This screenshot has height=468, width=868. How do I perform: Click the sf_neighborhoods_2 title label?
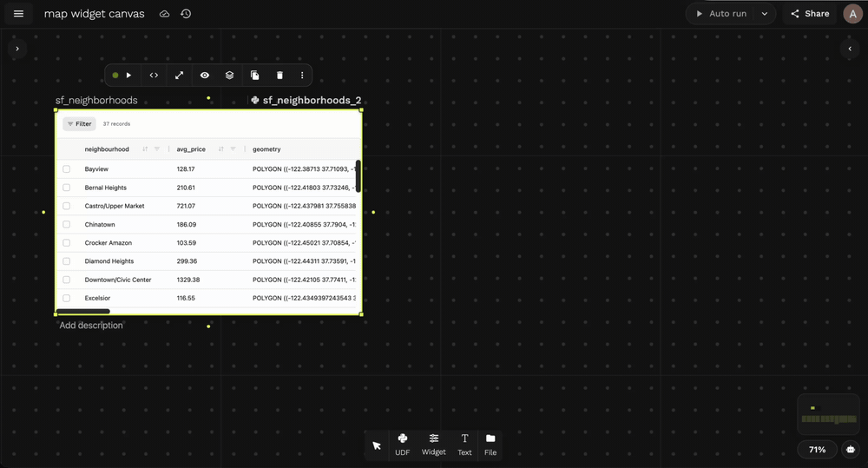pos(312,100)
